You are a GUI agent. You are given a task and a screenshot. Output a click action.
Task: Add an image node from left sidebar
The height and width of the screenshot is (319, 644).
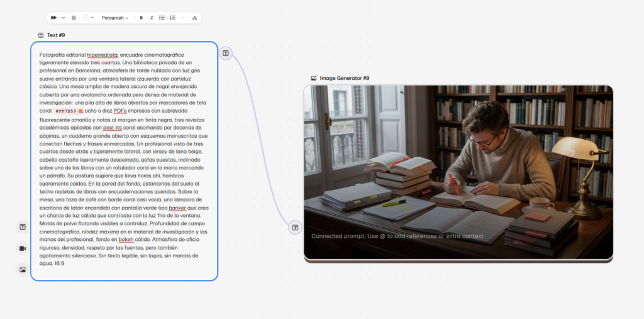[x=23, y=270]
